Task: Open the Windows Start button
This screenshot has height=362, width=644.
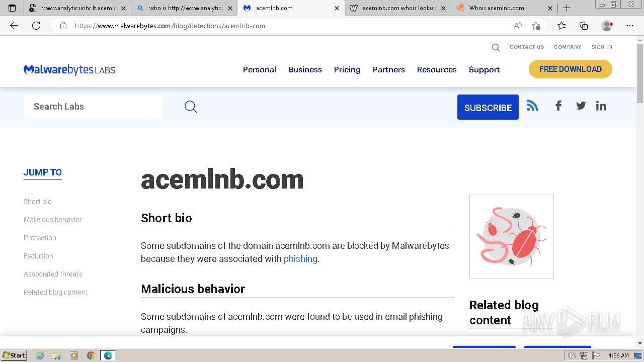Action: tap(14, 355)
